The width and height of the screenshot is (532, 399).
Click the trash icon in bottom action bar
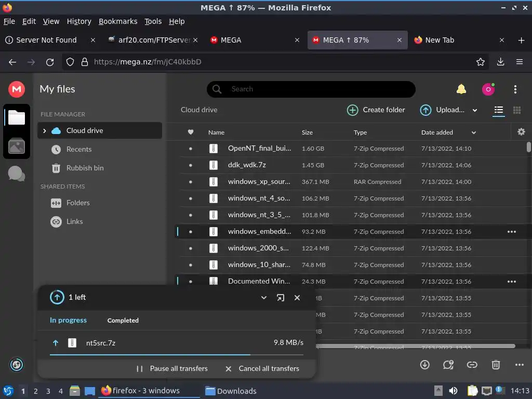point(496,365)
